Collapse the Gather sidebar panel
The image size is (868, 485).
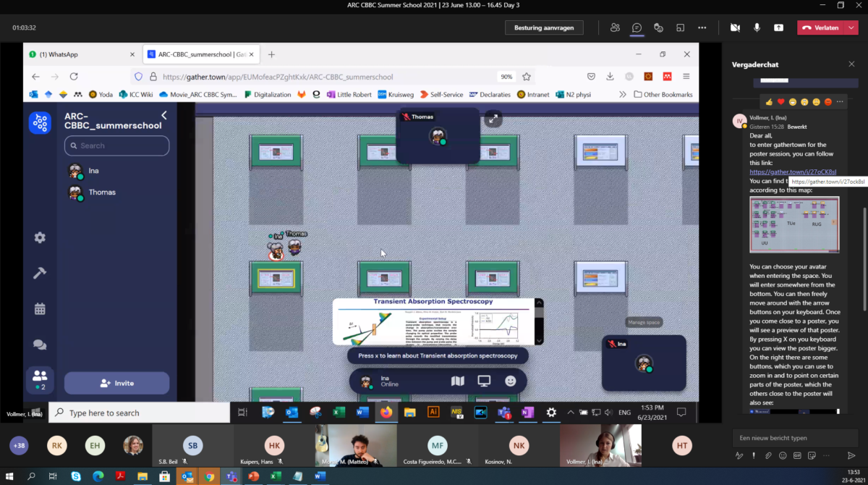tap(164, 116)
